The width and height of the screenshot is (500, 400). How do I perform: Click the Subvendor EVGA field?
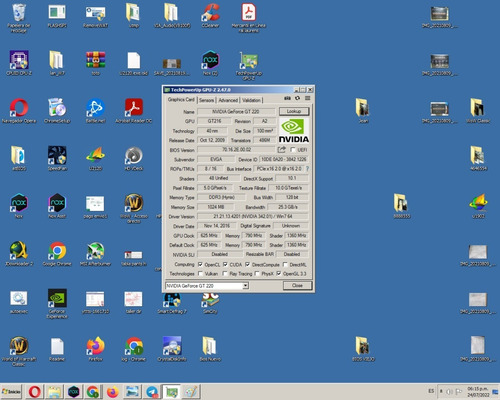point(216,159)
